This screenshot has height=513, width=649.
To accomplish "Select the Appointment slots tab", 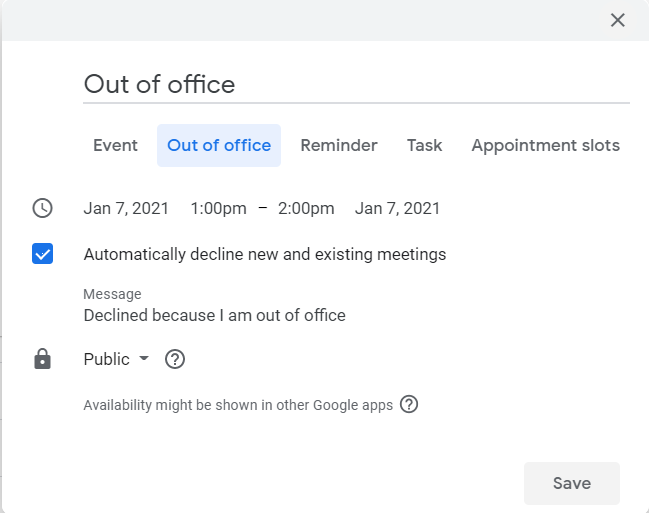I will click(545, 145).
